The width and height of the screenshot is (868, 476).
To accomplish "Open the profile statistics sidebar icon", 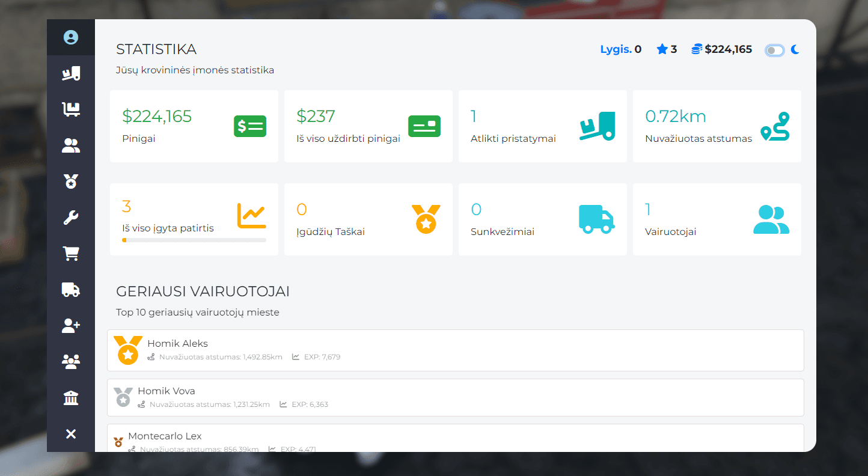I will pyautogui.click(x=71, y=37).
